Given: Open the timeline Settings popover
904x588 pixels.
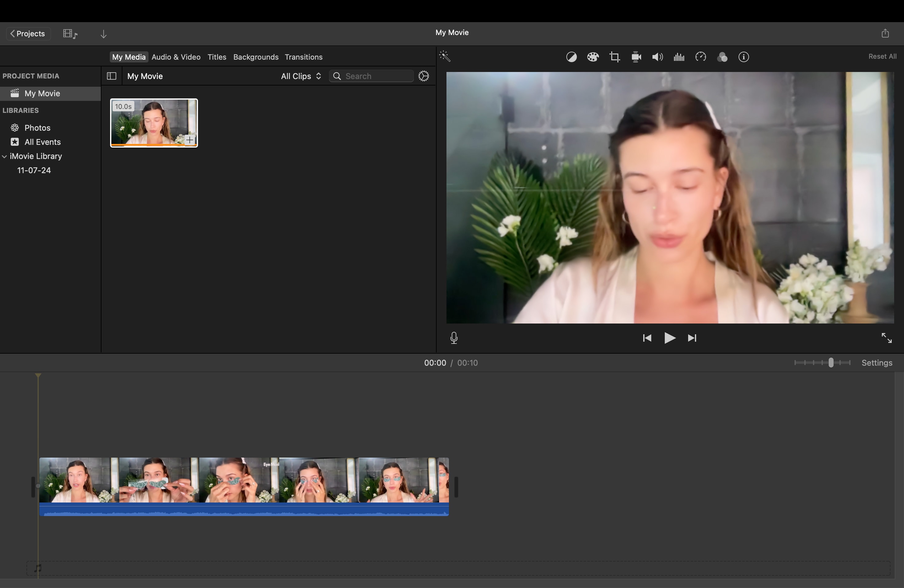Looking at the screenshot, I should [877, 363].
